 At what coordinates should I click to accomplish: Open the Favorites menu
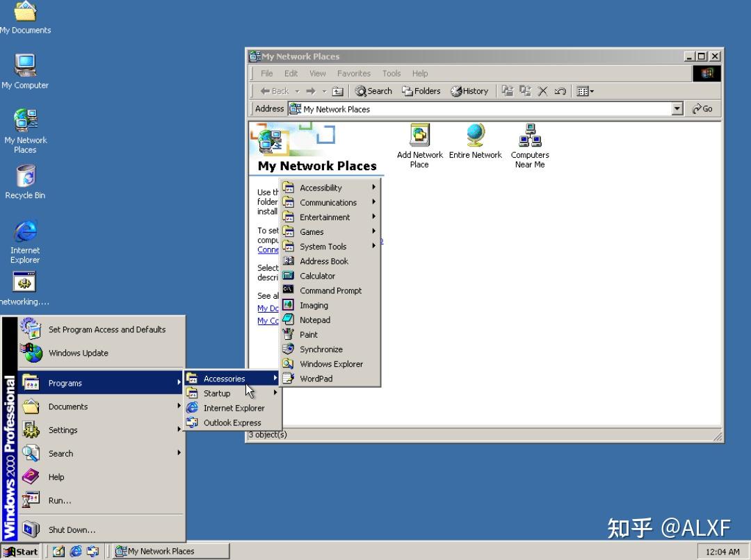pyautogui.click(x=353, y=73)
